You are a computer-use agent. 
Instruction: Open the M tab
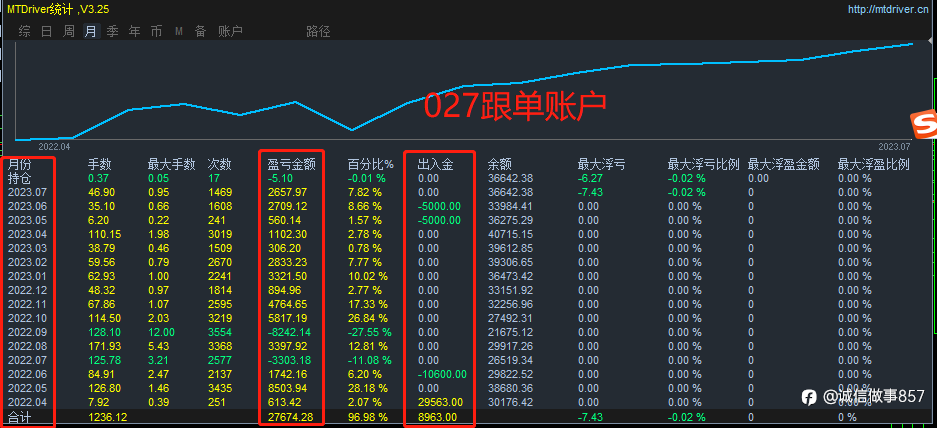click(x=179, y=31)
